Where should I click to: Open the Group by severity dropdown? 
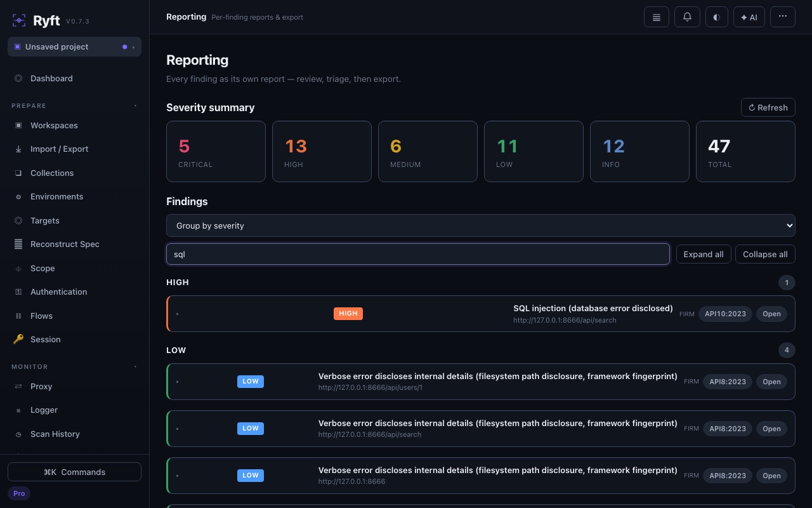click(480, 225)
